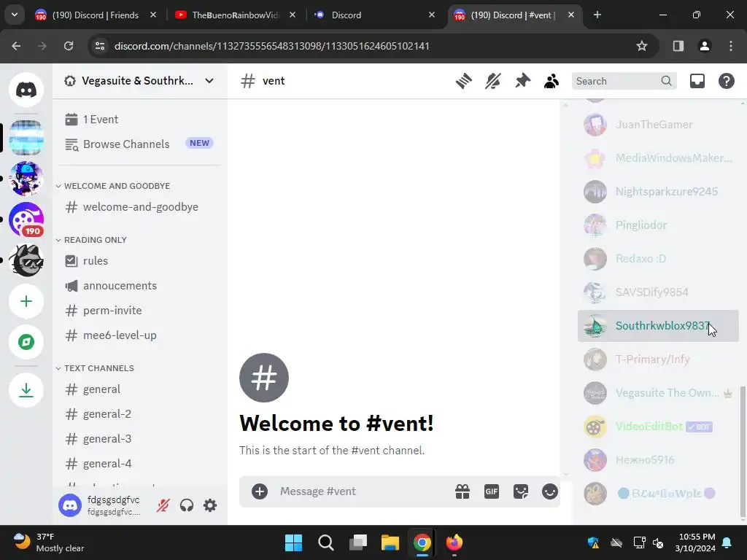Download apps arrow icon
Image resolution: width=747 pixels, height=560 pixels.
coord(26,390)
